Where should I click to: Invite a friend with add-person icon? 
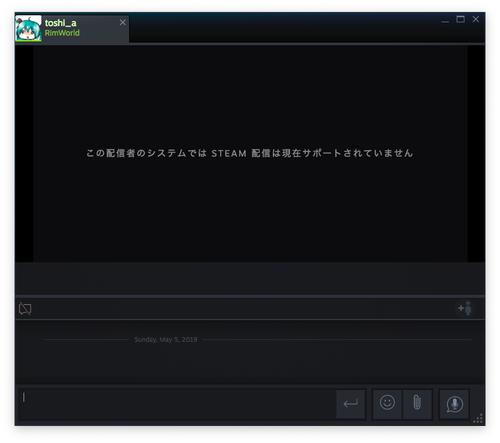coord(465,308)
